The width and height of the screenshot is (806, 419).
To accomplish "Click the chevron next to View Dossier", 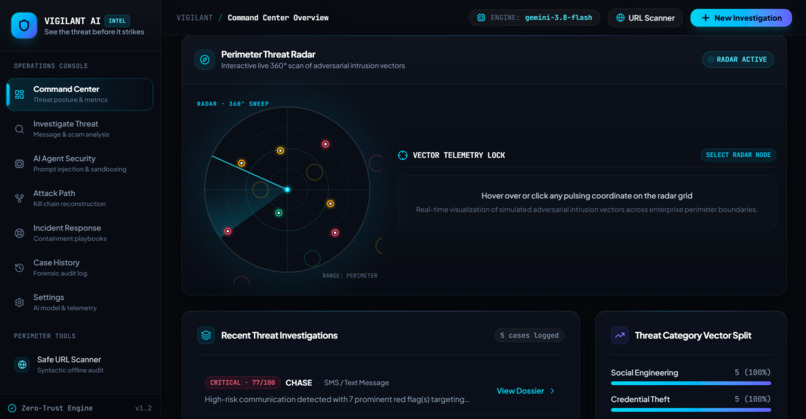I will click(552, 391).
